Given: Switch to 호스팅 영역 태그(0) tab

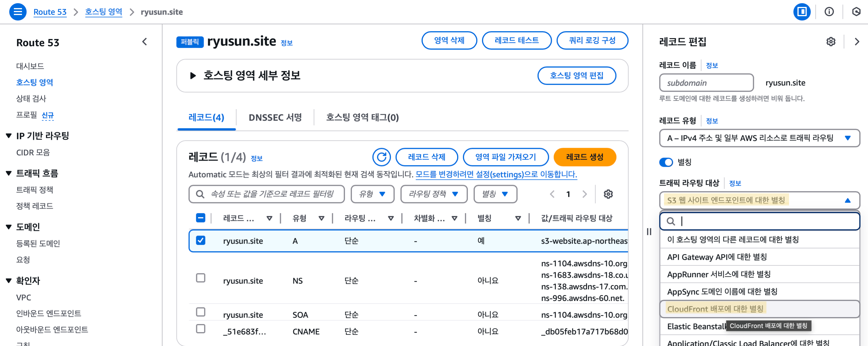Looking at the screenshot, I should (x=362, y=117).
